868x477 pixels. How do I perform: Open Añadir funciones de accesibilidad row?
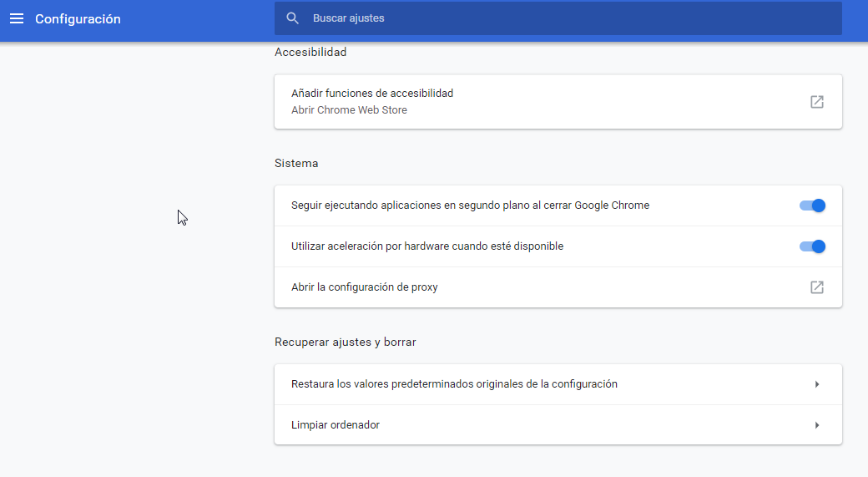(558, 102)
